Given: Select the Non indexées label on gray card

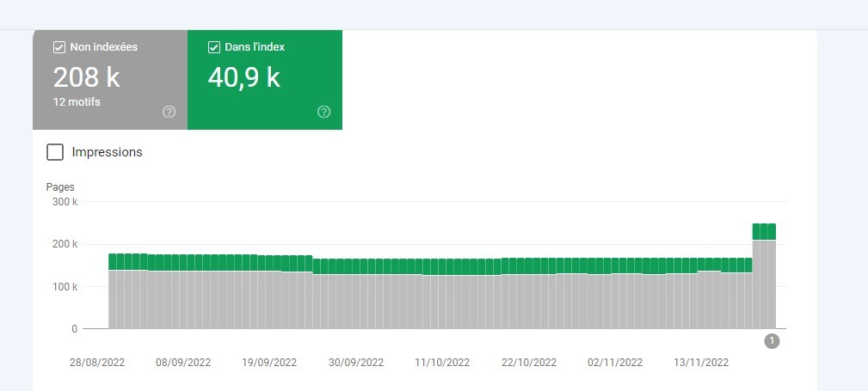Looking at the screenshot, I should 103,47.
